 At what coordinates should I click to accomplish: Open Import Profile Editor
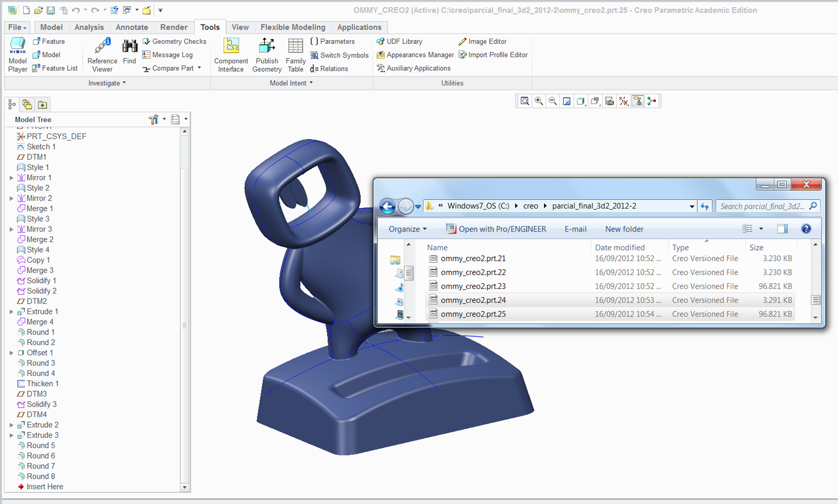493,55
